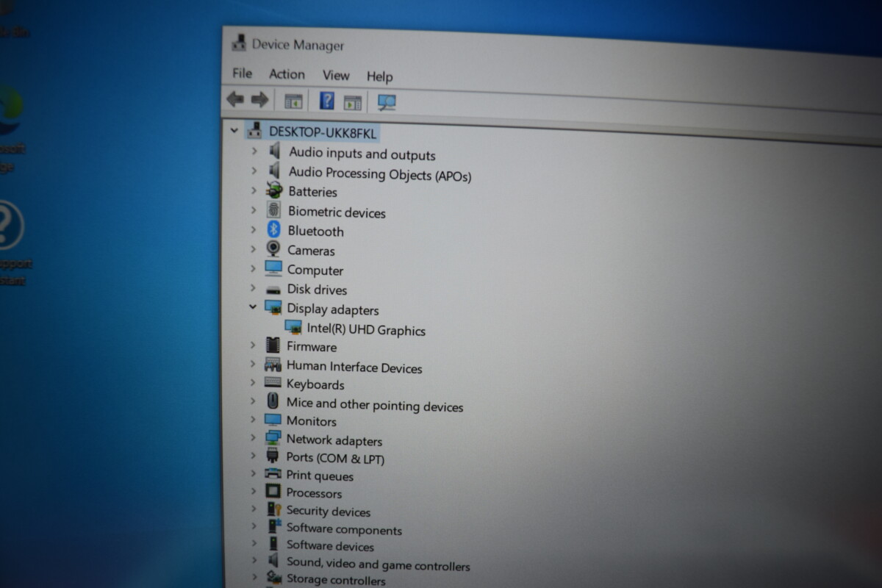Click the Bluetooth logo icon
The width and height of the screenshot is (882, 588).
[x=274, y=229]
